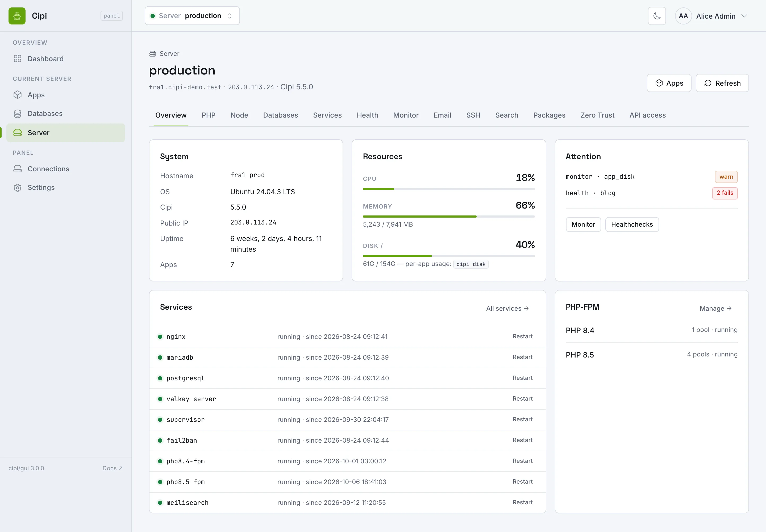Open the Health tab
This screenshot has width=766, height=532.
[x=367, y=115]
